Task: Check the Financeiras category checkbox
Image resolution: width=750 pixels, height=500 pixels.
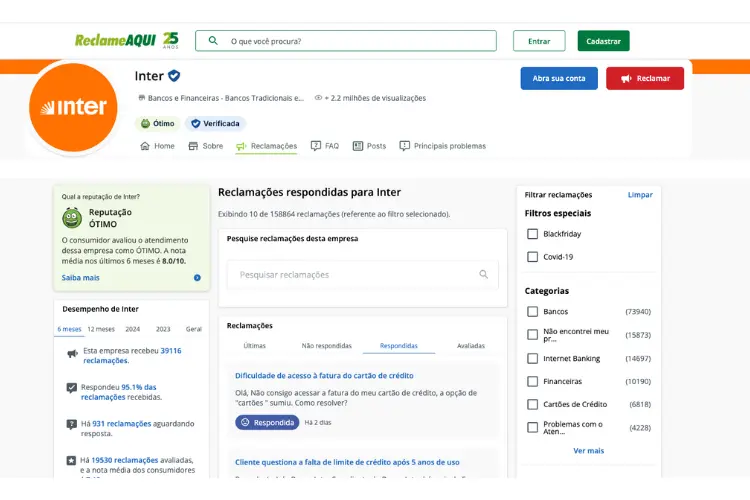Action: coord(532,381)
